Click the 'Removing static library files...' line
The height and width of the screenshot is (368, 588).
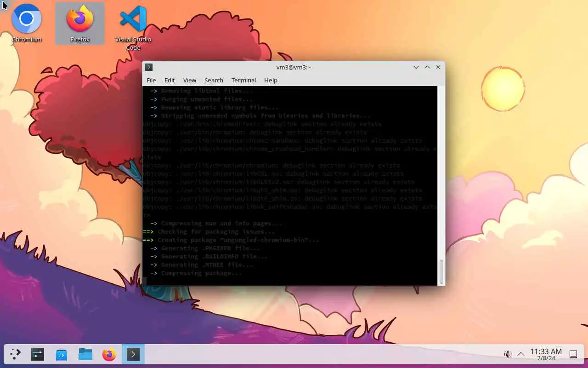coord(214,108)
